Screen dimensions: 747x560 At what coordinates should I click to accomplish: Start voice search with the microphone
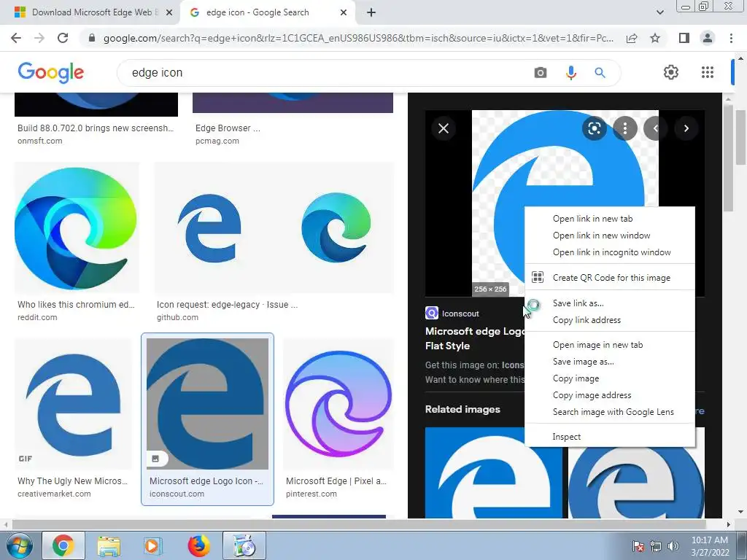[570, 73]
